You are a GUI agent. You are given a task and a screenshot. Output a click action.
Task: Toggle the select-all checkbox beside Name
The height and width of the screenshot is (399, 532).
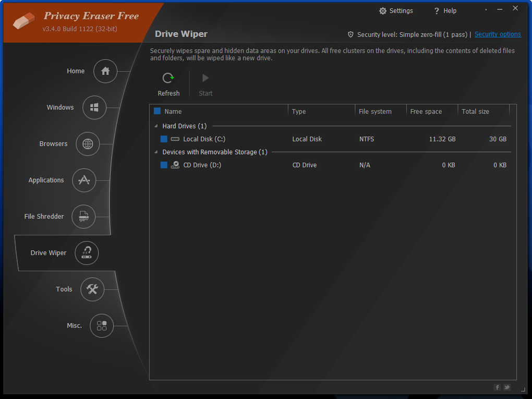pyautogui.click(x=157, y=111)
